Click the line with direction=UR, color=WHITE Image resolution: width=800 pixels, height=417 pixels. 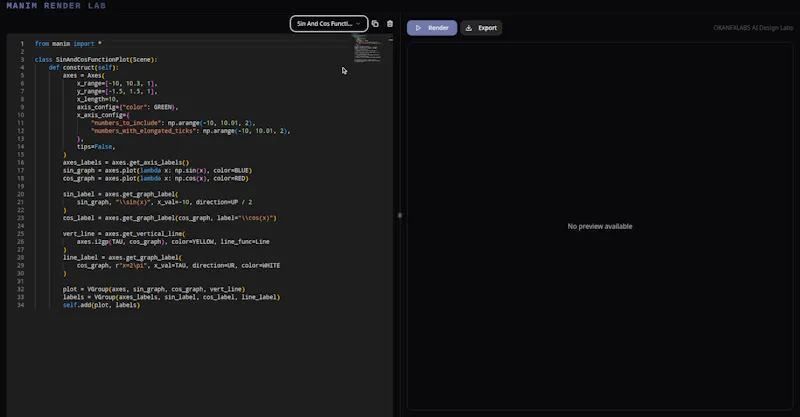tap(178, 265)
